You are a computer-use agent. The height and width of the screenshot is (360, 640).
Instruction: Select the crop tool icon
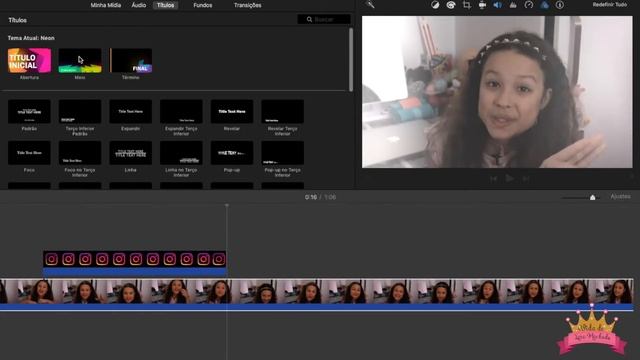coord(467,5)
